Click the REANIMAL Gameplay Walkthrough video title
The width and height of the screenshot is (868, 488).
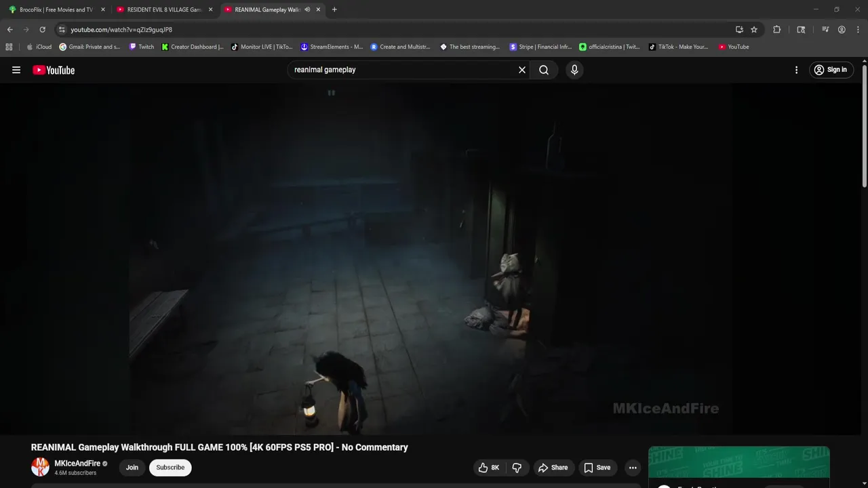220,447
